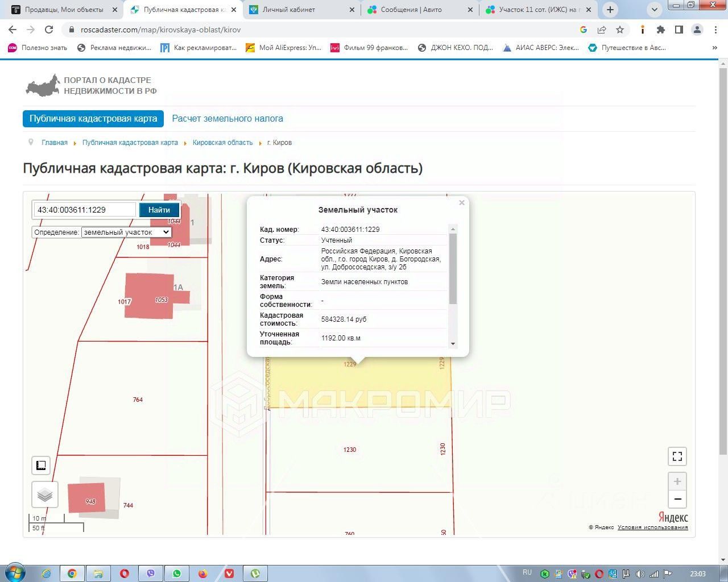Click the cadastral number input field
Image resolution: width=728 pixels, height=582 pixels.
84,210
